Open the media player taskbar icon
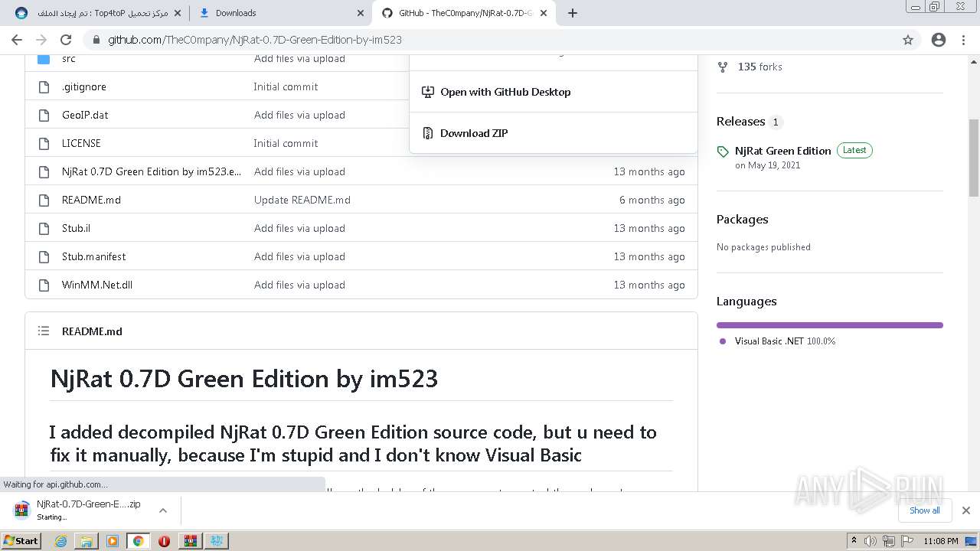Image resolution: width=980 pixels, height=551 pixels. pyautogui.click(x=113, y=541)
